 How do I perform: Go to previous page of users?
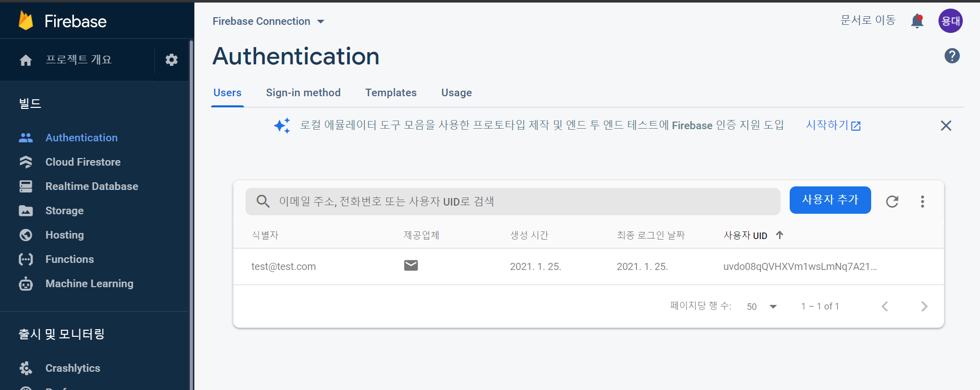point(885,306)
